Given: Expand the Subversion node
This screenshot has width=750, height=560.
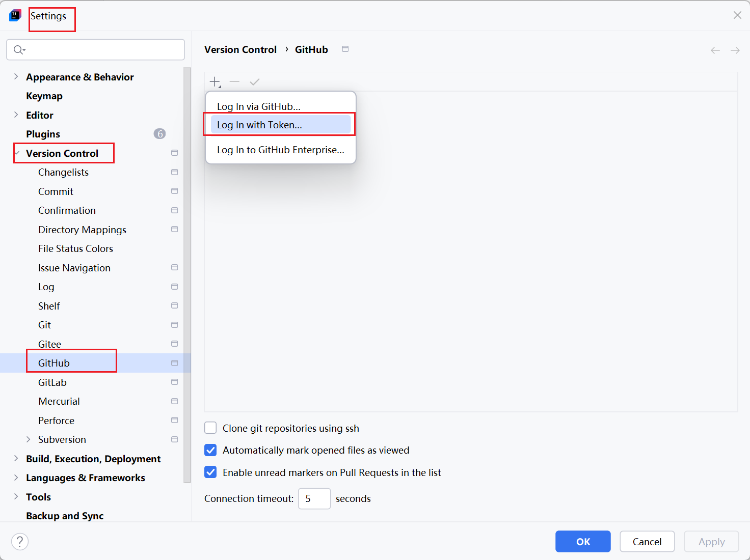Looking at the screenshot, I should click(x=28, y=439).
